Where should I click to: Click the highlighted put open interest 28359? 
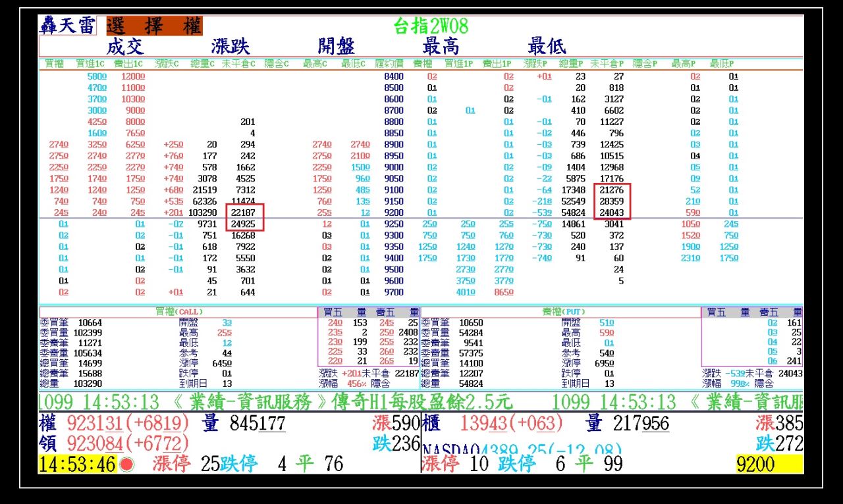[609, 201]
